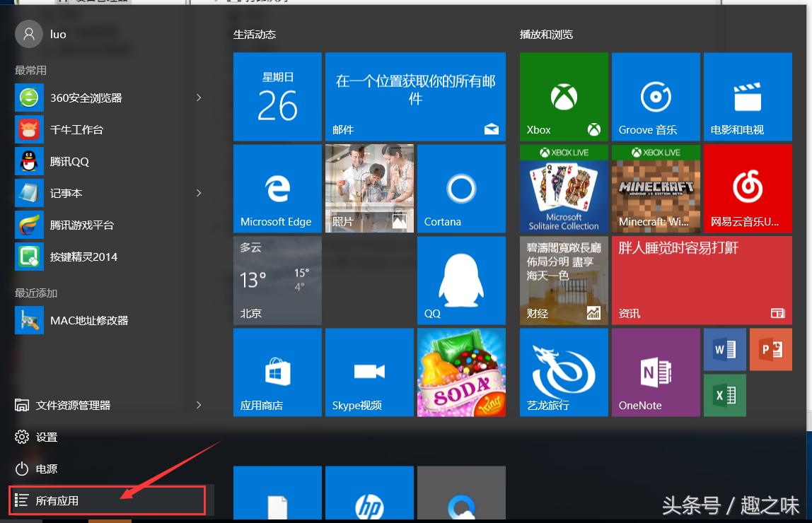Expand 记事本 jump list arrow
This screenshot has height=523, width=812.
(199, 193)
